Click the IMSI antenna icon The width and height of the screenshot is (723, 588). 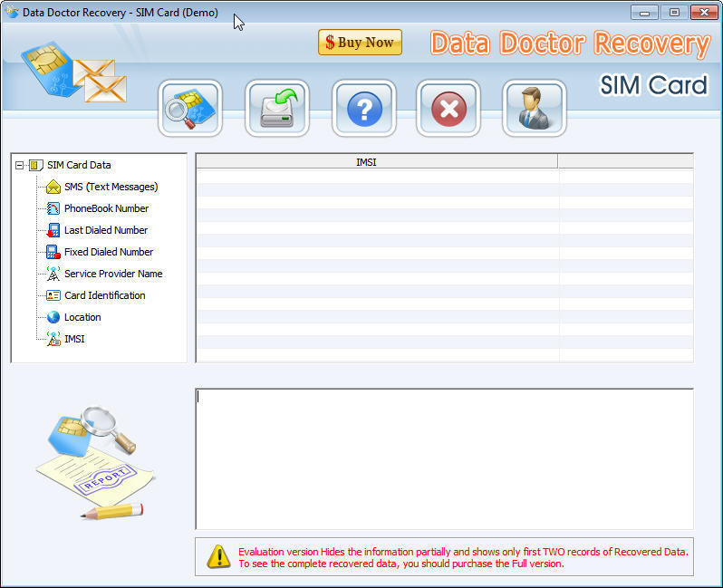click(53, 339)
